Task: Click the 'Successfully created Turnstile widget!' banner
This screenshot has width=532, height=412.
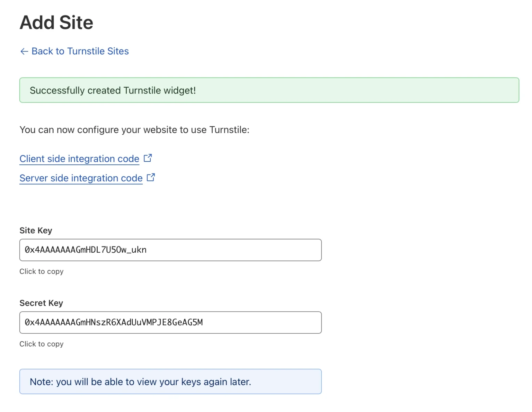Action: tap(269, 90)
